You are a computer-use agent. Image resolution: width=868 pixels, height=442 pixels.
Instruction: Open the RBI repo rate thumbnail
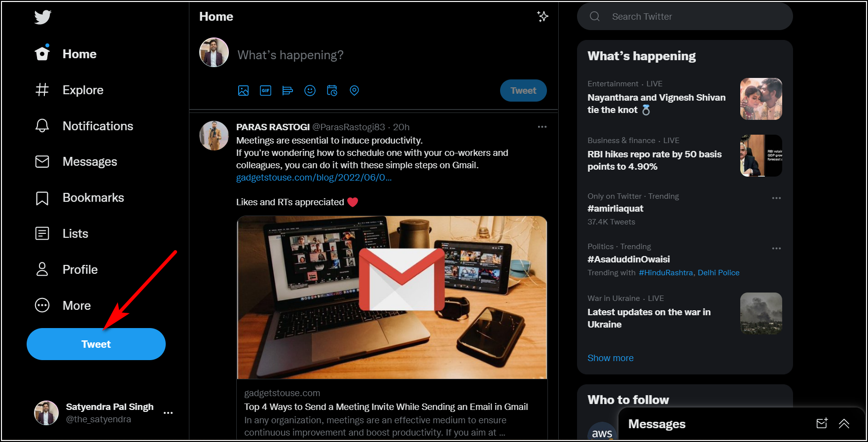tap(761, 155)
